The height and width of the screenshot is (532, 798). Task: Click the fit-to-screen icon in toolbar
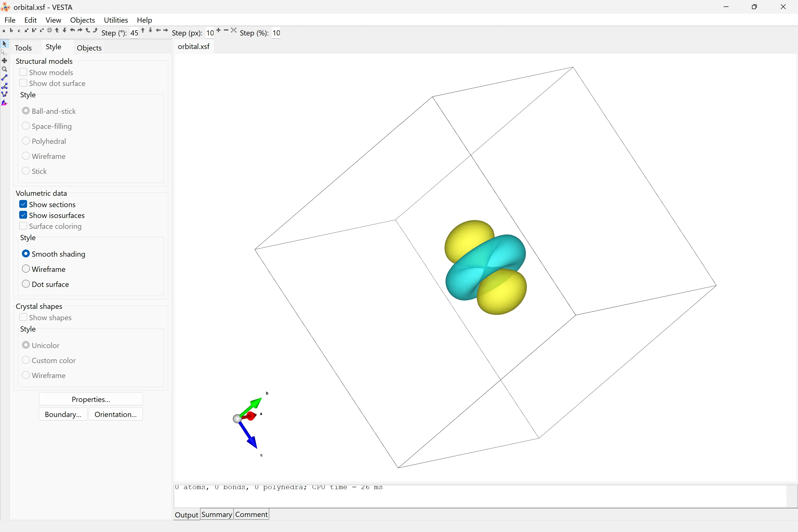point(233,31)
